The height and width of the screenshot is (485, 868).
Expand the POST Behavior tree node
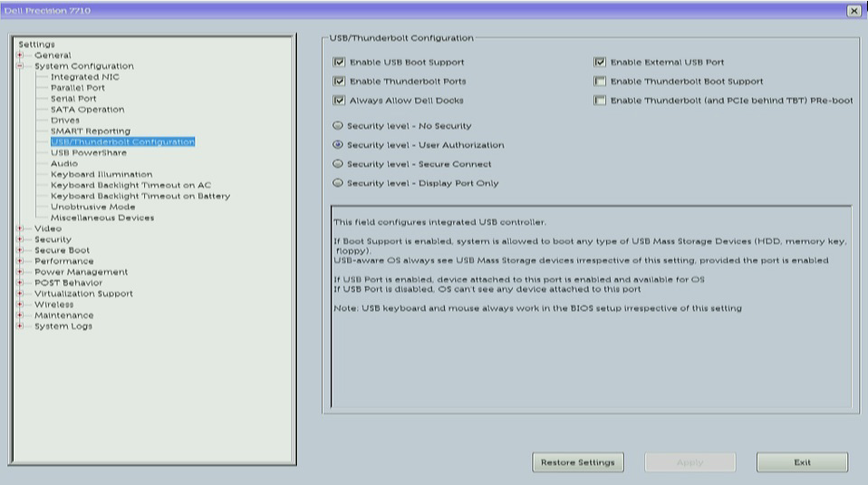(x=19, y=282)
